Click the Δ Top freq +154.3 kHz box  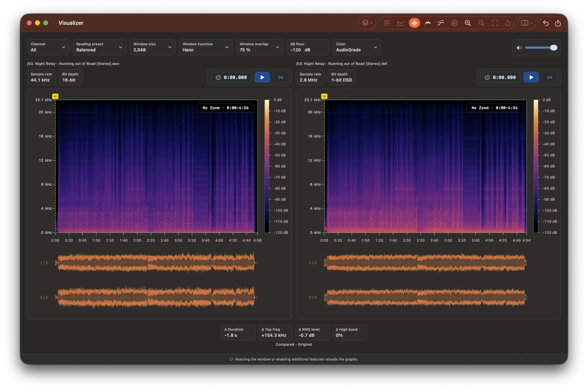click(x=275, y=332)
